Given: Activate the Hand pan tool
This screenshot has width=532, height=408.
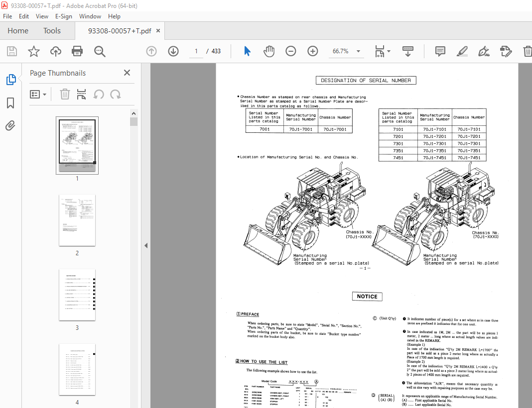Looking at the screenshot, I should coord(269,51).
